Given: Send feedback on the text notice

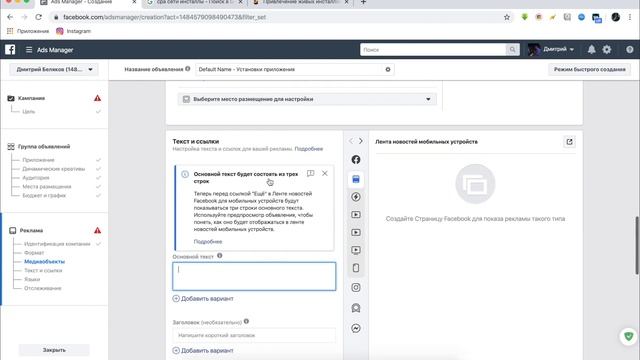Looking at the screenshot, I should (x=311, y=173).
